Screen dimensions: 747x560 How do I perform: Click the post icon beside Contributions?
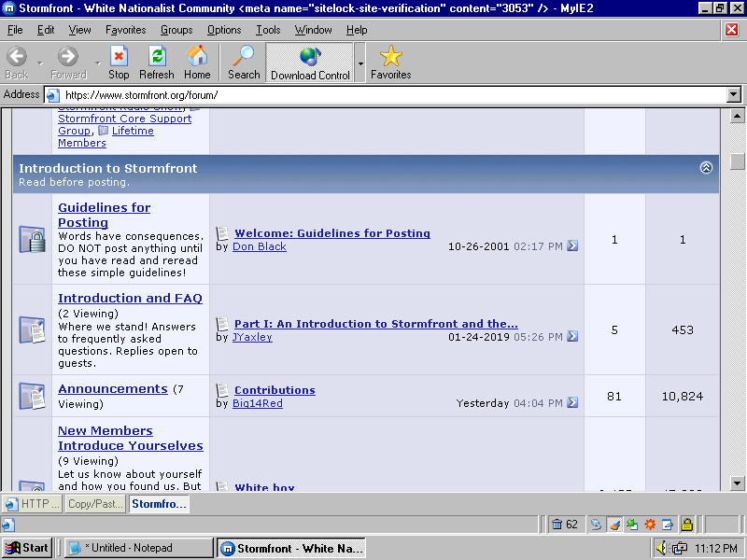(x=222, y=389)
